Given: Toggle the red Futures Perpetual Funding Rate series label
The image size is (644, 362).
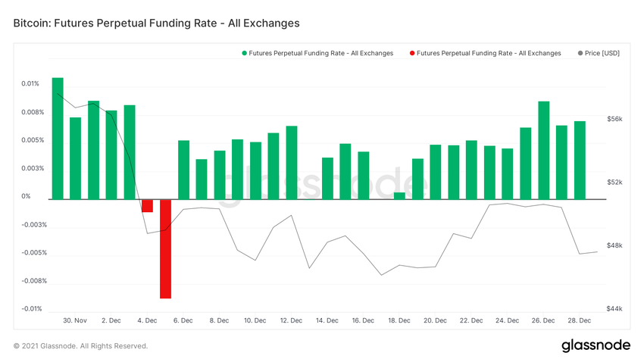Looking at the screenshot, I should point(489,53).
